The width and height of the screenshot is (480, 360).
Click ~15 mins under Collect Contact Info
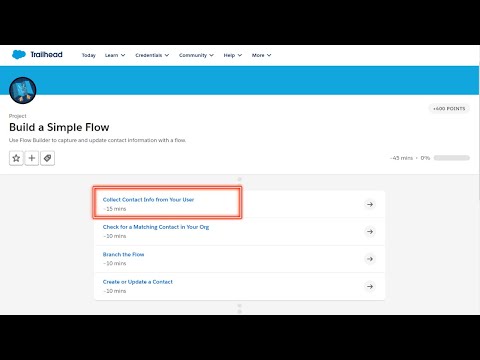[x=114, y=209]
